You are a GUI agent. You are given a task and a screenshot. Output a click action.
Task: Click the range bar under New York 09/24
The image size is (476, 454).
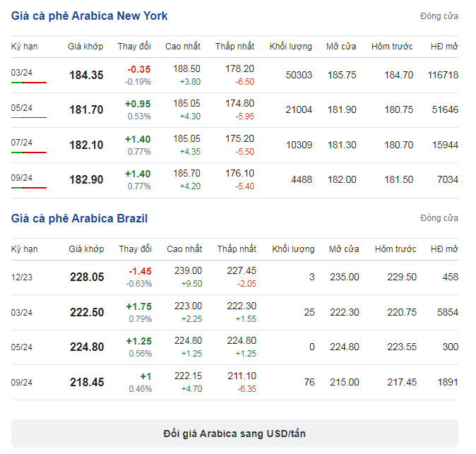pos(29,188)
